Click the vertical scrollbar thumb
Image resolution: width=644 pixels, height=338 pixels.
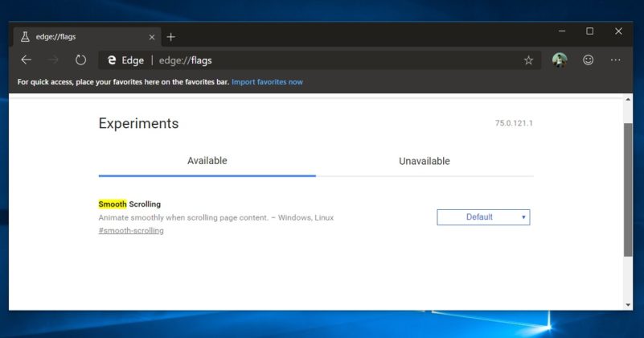pos(628,189)
